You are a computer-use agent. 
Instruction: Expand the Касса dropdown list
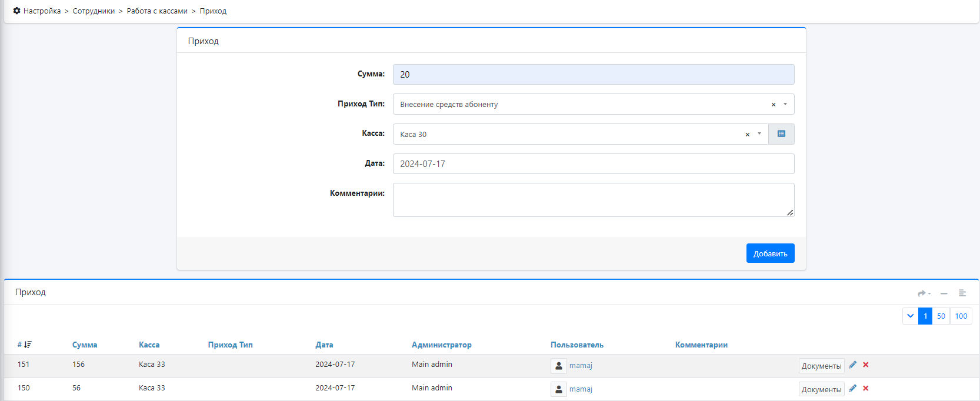759,134
